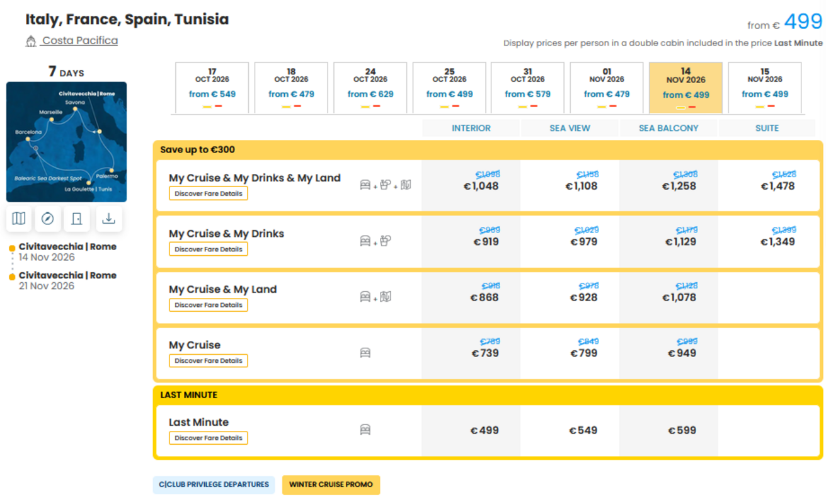Click the drinks icon in the My Cruise & My Drinks row
Image resolution: width=826 pixels, height=504 pixels.
[x=386, y=241]
